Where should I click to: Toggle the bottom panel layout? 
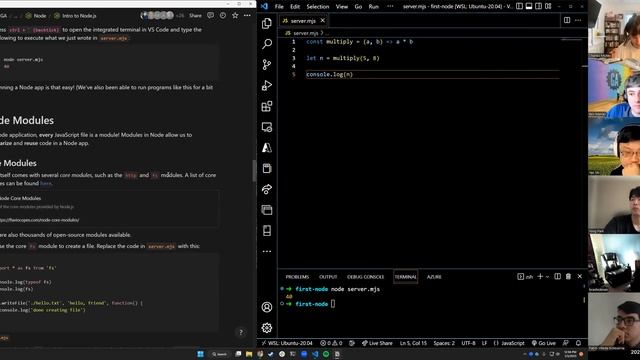529,6
